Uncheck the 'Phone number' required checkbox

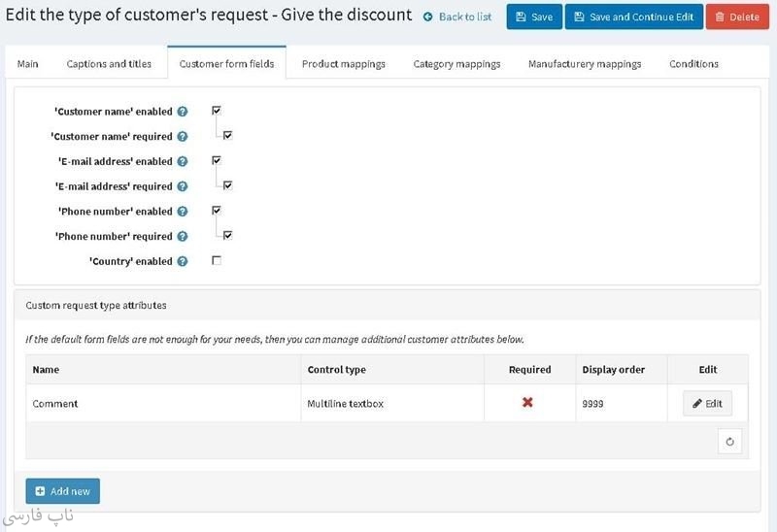[x=227, y=235]
